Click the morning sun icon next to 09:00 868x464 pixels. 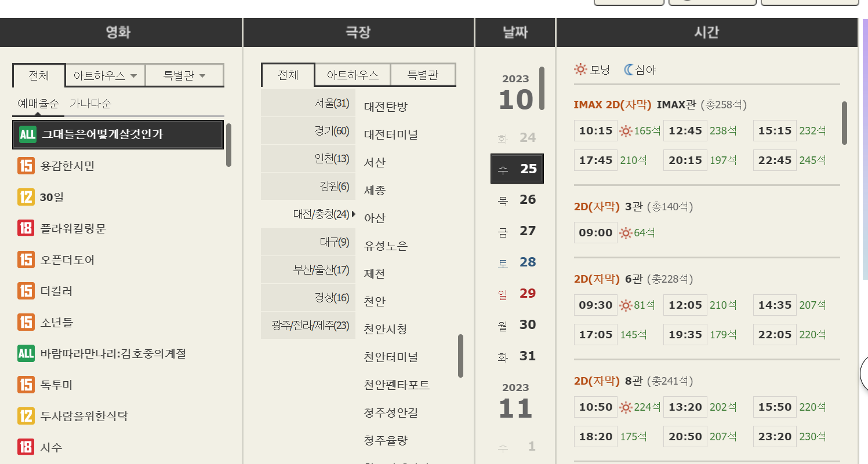[x=626, y=233]
